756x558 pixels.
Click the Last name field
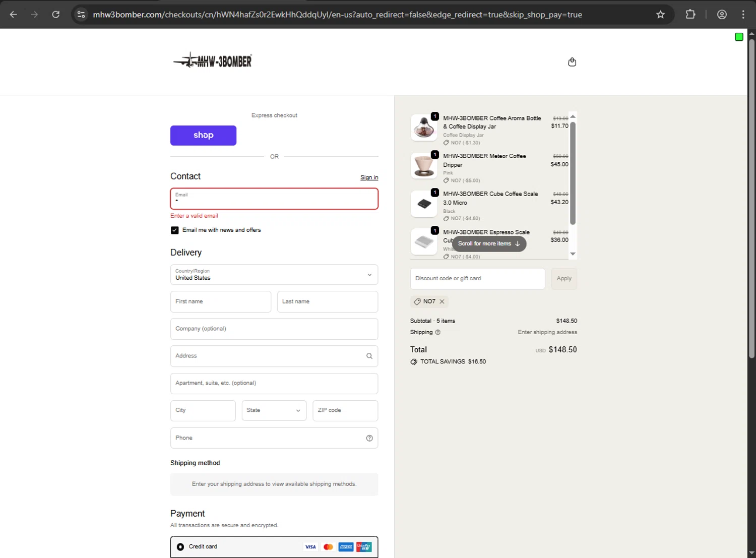pyautogui.click(x=328, y=301)
